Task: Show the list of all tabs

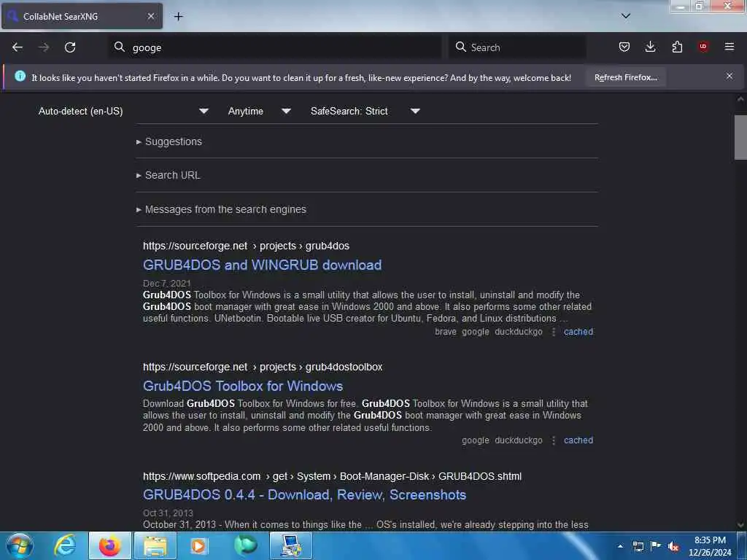Action: click(x=626, y=16)
